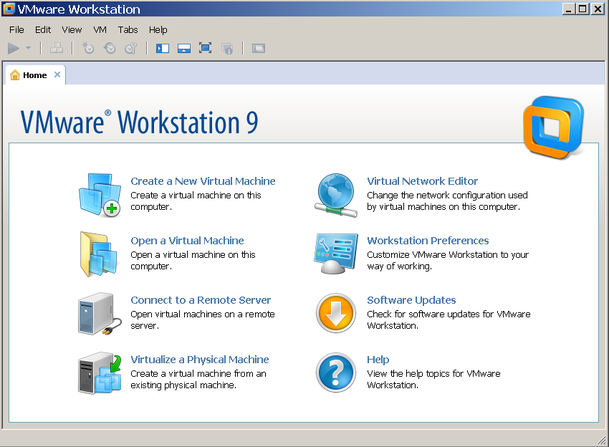Viewport: 609px width, 447px height.
Task: Click the Virtualize a Physical Machine link
Action: tap(200, 360)
